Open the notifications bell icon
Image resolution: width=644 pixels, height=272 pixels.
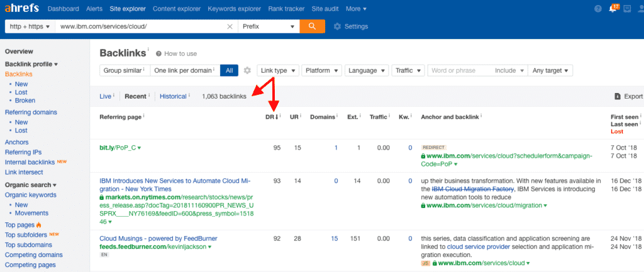coord(613,9)
